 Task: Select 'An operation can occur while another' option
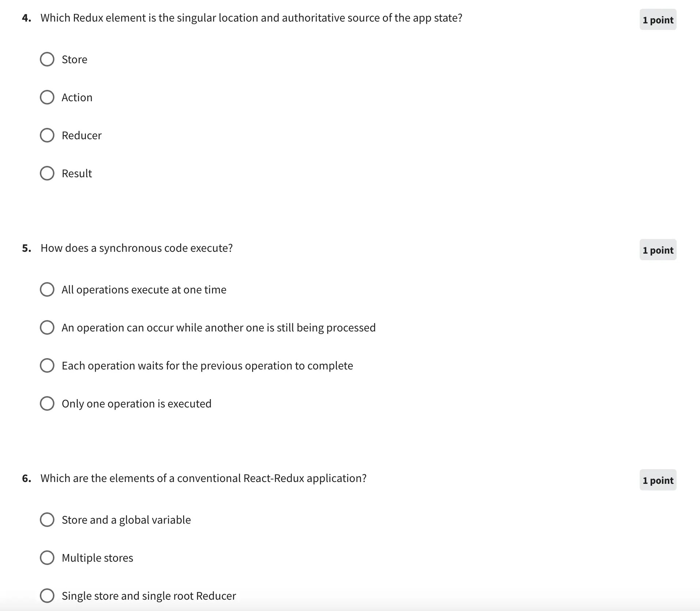tap(47, 327)
